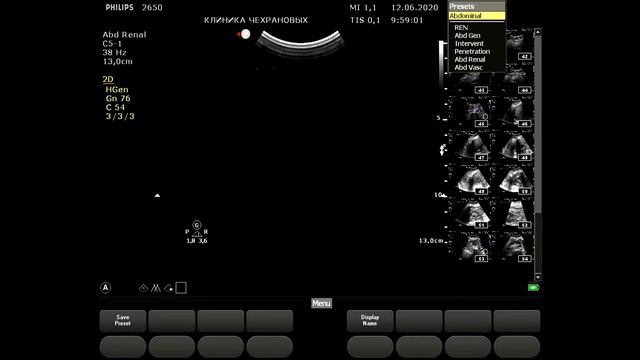Click the thumbnail panel scrollbar thumb
The width and height of the screenshot is (640, 360).
(538, 124)
